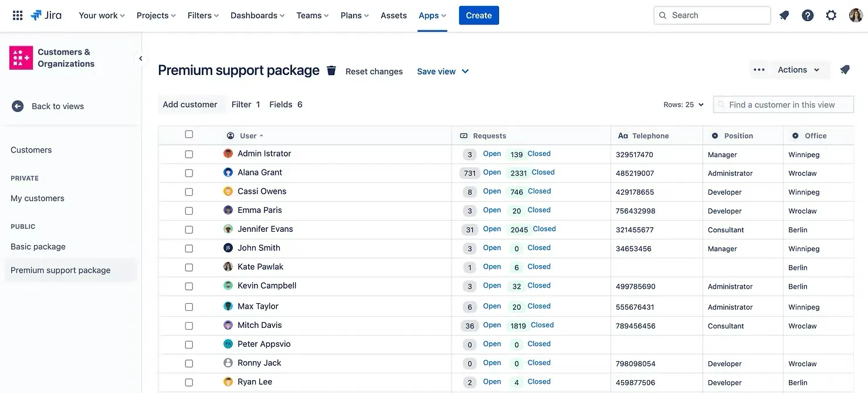This screenshot has width=868, height=393.
Task: Open the more options ellipsis next to Actions
Action: point(759,69)
